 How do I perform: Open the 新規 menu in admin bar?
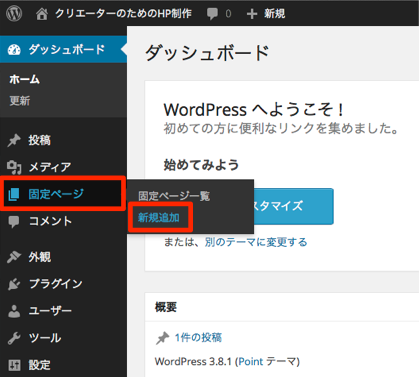click(275, 14)
